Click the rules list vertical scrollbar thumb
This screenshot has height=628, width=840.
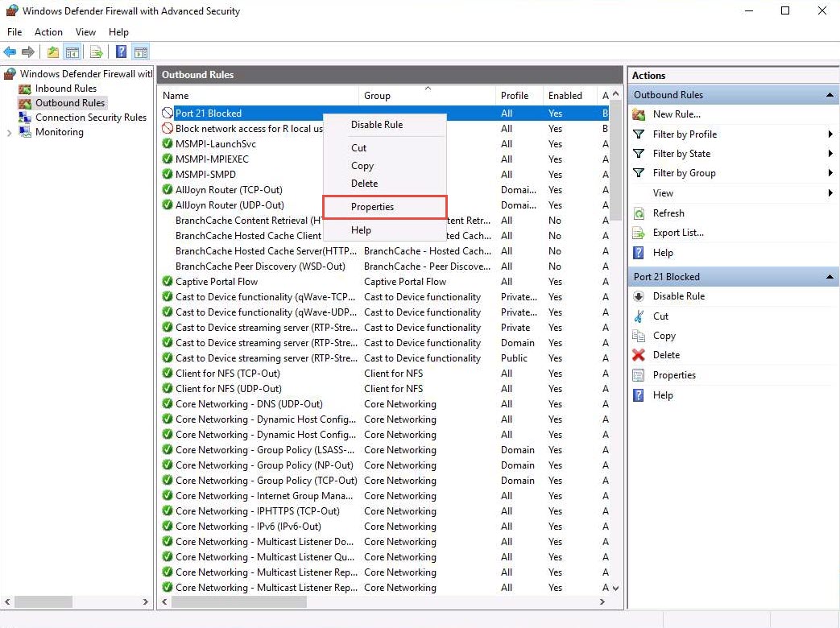point(616,160)
